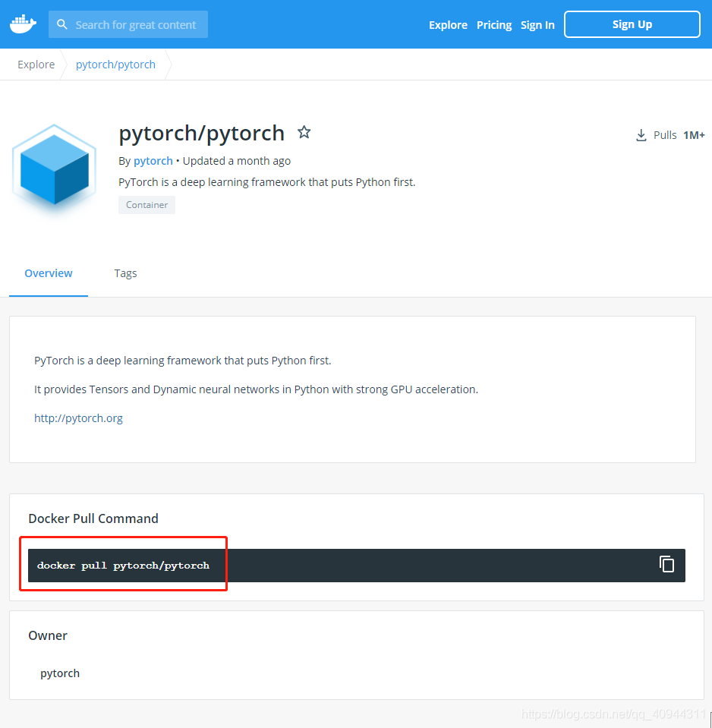Viewport: 712px width, 728px height.
Task: Click Explore breadcrumb
Action: (x=36, y=65)
